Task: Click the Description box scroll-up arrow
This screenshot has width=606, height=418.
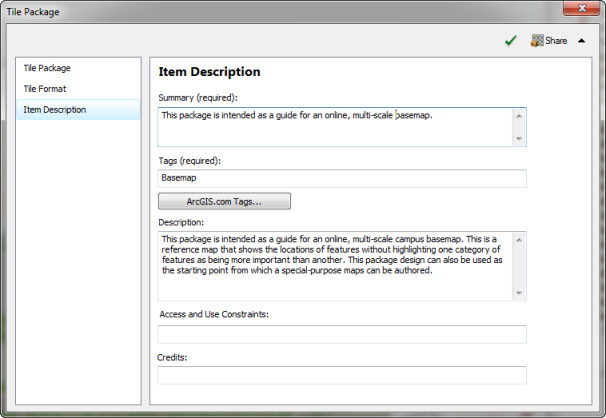Action: (x=519, y=240)
